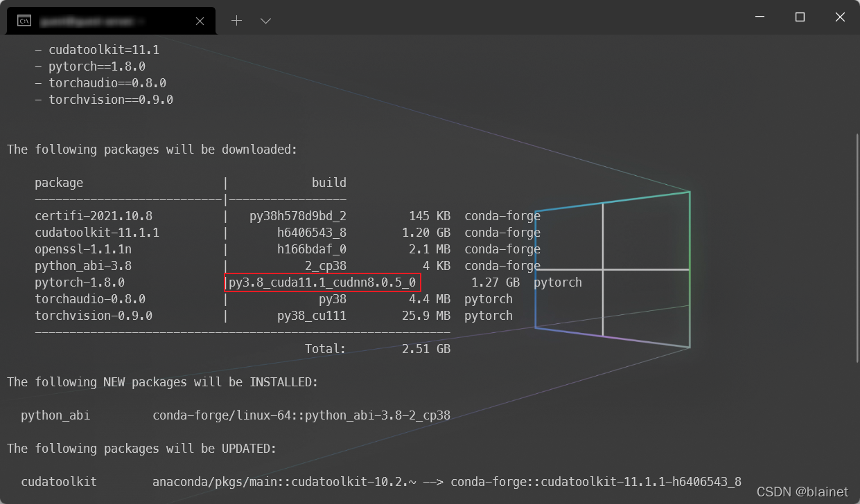The image size is (860, 504).
Task: Click the size '145 KB'
Action: (x=430, y=216)
